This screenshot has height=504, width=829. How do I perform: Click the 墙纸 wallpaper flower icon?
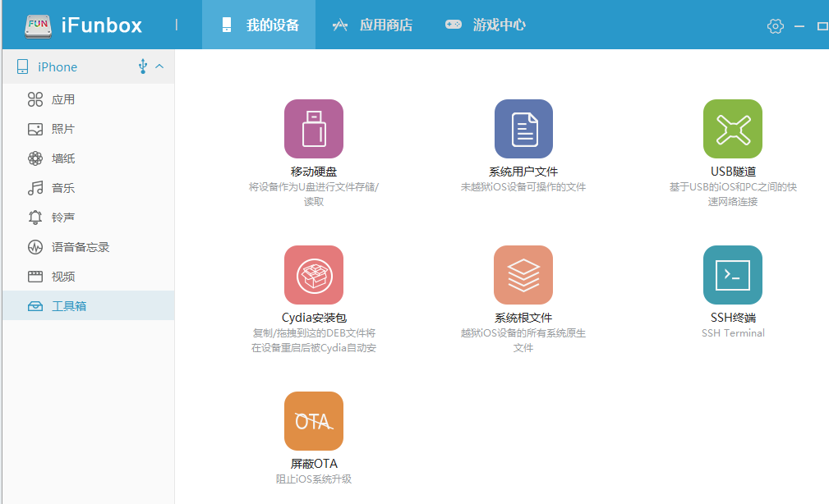click(x=35, y=158)
